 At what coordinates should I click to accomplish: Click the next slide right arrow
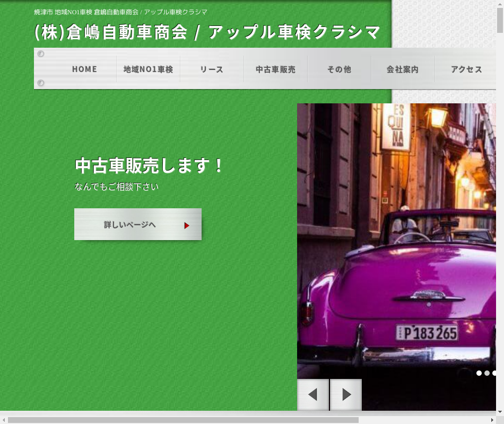346,394
